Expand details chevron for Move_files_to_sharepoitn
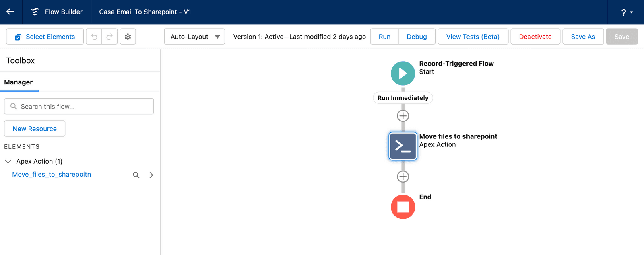This screenshot has height=255, width=644. click(151, 175)
